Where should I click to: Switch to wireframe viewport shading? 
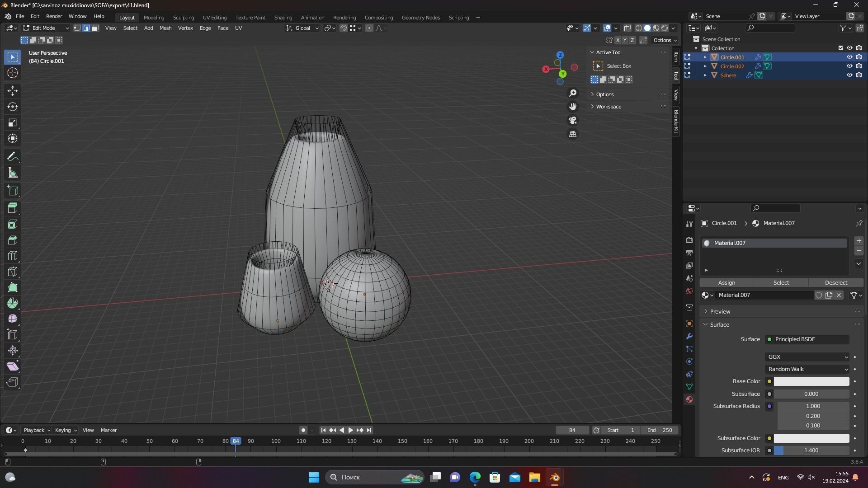(639, 28)
